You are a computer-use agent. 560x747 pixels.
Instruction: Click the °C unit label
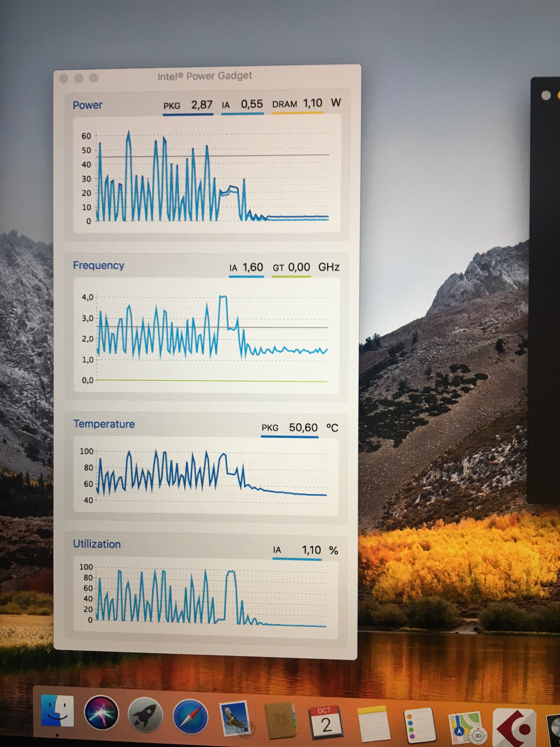[332, 428]
